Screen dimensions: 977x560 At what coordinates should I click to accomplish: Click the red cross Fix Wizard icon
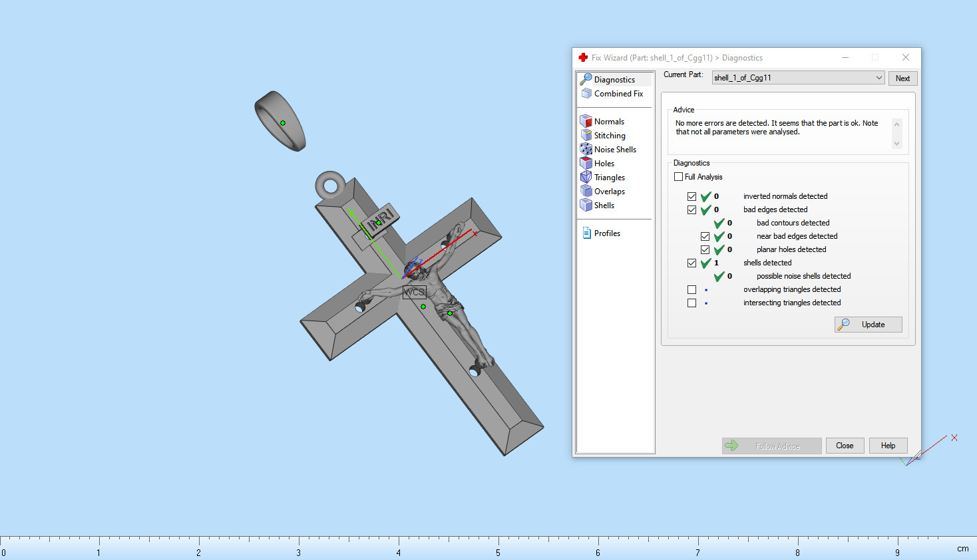point(583,58)
